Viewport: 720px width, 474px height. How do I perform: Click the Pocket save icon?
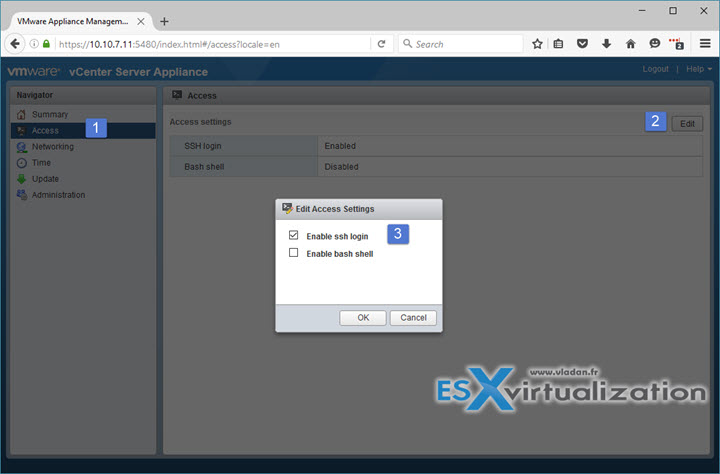[582, 44]
